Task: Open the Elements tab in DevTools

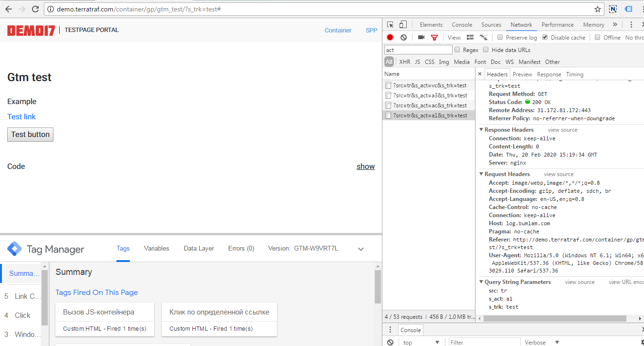Action: pos(431,25)
